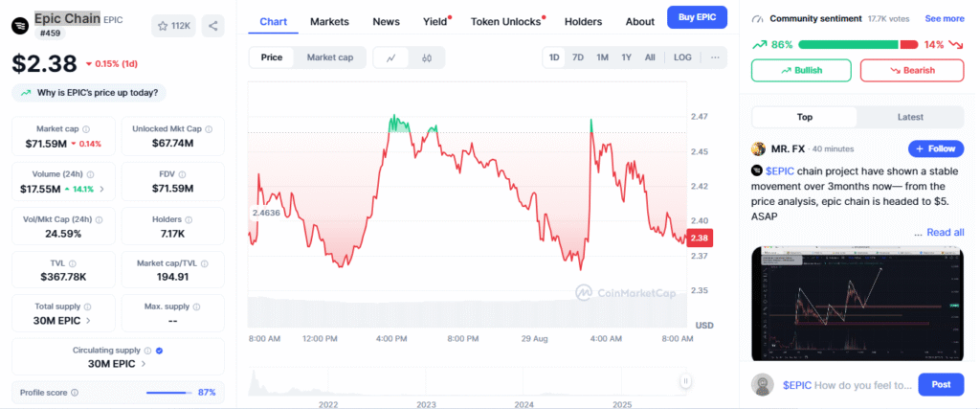Click your profile avatar beside post box

click(x=763, y=385)
